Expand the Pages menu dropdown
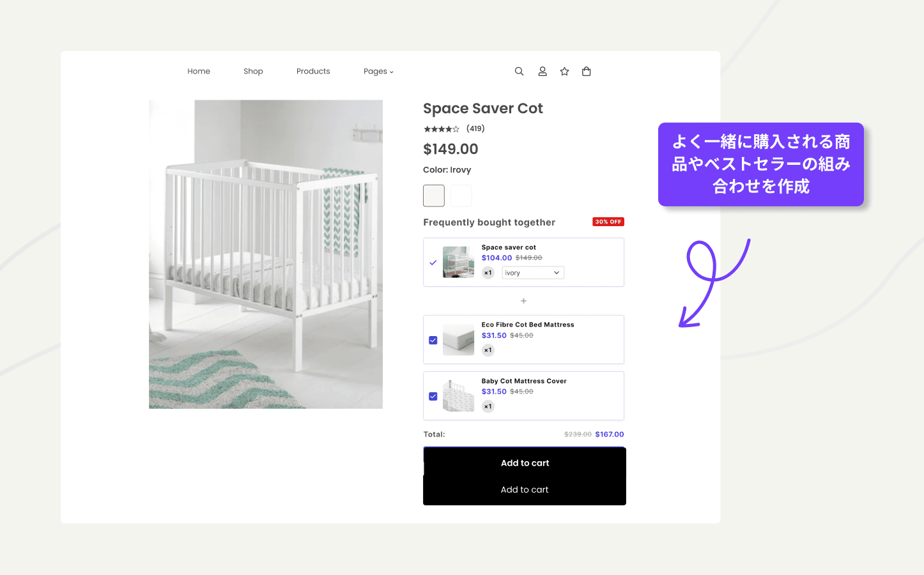Viewport: 924px width, 575px height. point(378,72)
